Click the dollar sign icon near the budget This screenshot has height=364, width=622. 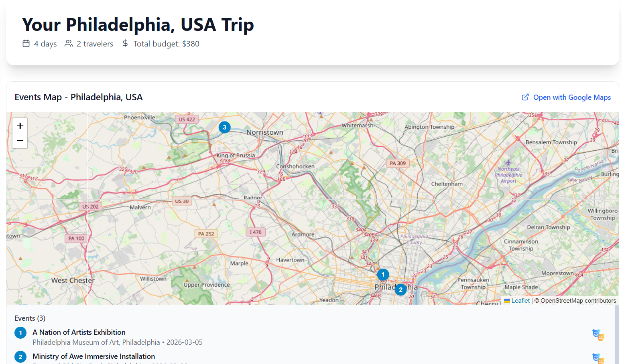click(125, 43)
